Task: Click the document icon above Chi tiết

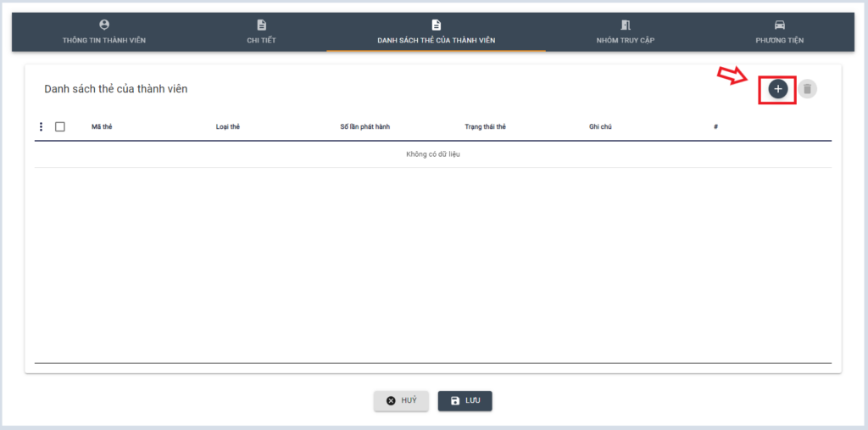Action: pos(262,25)
